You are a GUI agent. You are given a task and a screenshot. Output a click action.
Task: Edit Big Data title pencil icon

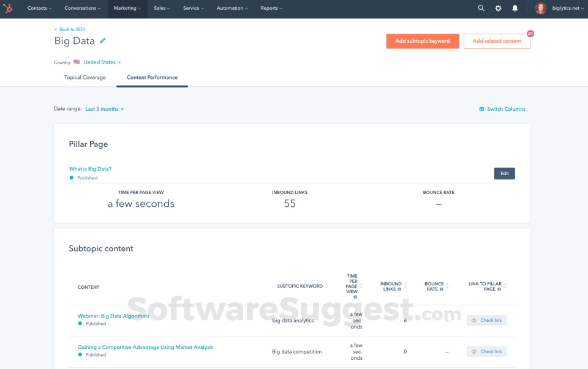(x=103, y=41)
